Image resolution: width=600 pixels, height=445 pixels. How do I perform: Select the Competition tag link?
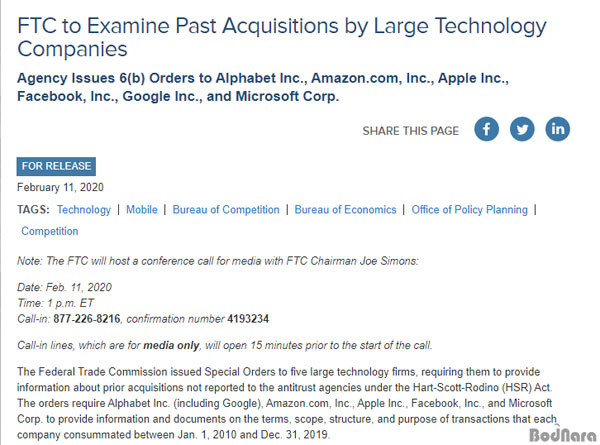pos(50,231)
